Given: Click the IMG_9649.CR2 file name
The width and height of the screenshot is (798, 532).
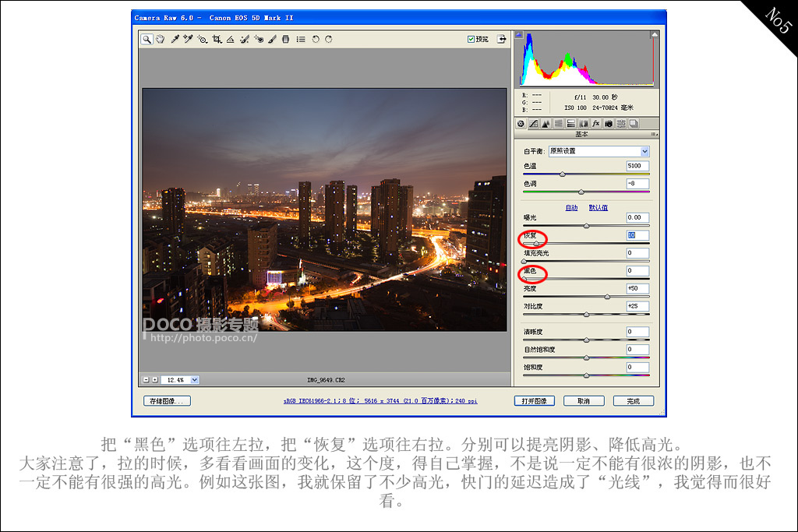Looking at the screenshot, I should (326, 380).
